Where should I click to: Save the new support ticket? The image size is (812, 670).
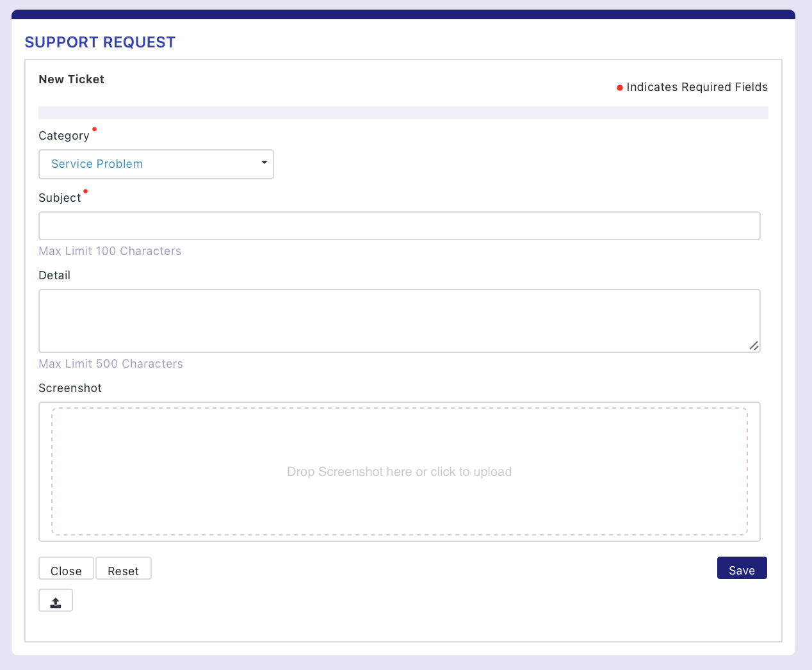point(742,569)
